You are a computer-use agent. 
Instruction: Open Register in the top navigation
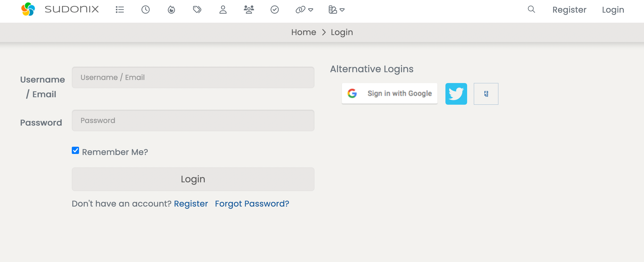(569, 10)
